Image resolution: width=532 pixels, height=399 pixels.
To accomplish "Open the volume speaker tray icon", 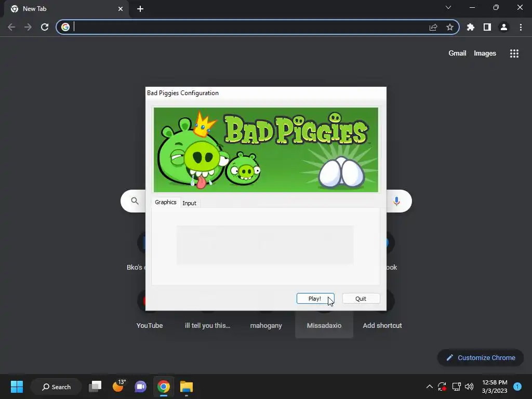I will coord(469,387).
